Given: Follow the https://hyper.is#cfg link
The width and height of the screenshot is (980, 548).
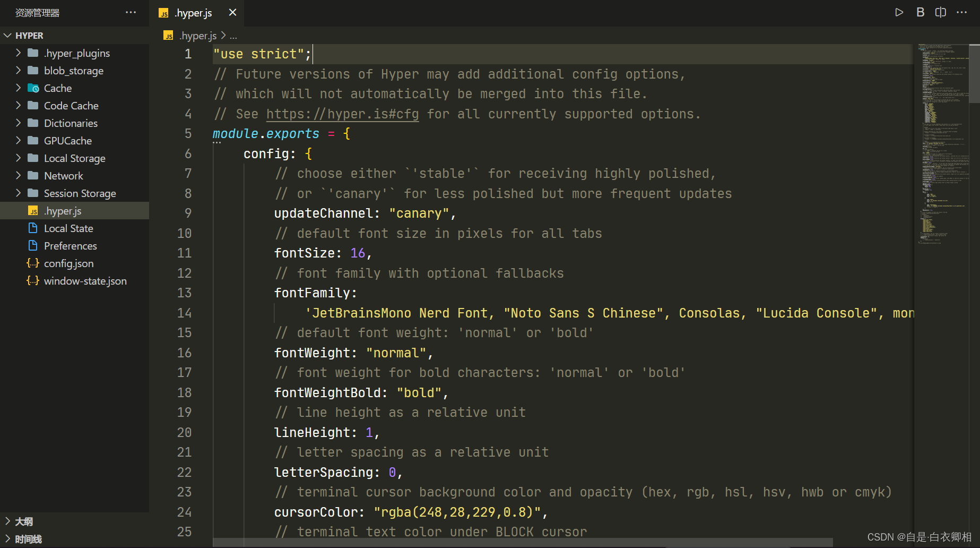Looking at the screenshot, I should (342, 114).
